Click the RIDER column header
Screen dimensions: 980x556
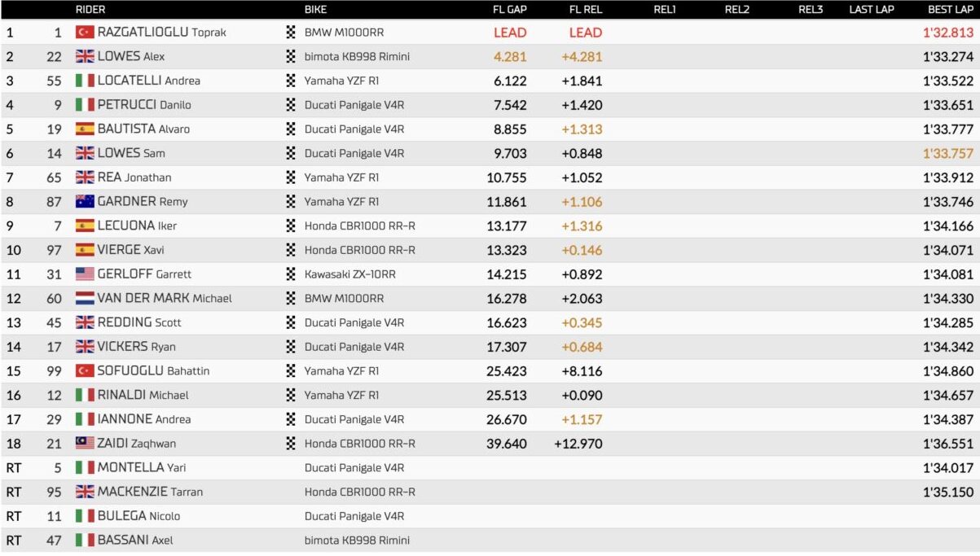(x=90, y=10)
